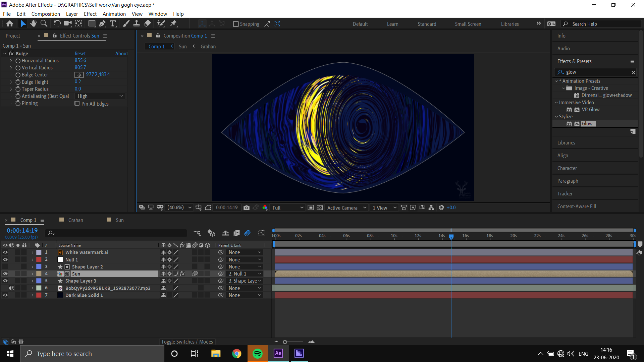Toggle transparency grid in viewer
This screenshot has width=644, height=362.
pyautogui.click(x=320, y=208)
